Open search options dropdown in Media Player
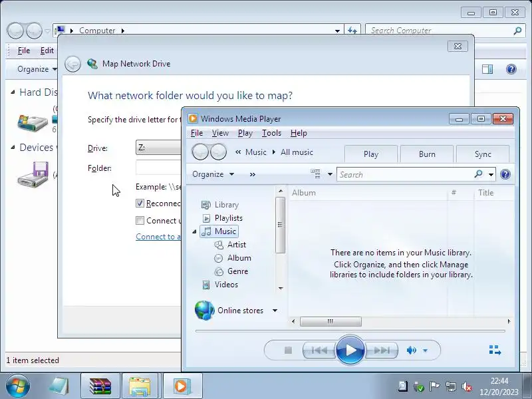Screen dimensions: 532x399 click(491, 175)
